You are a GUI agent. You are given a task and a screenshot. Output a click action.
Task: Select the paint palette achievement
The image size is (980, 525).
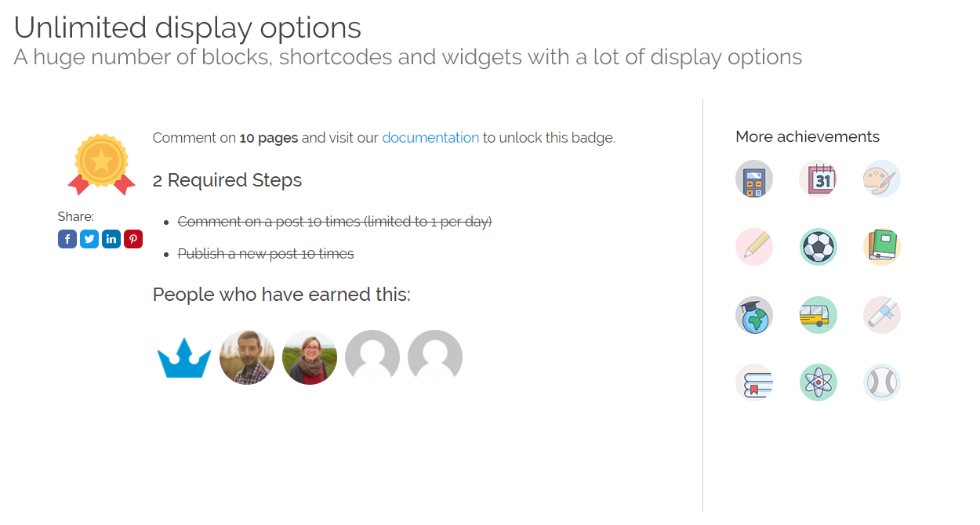pyautogui.click(x=882, y=179)
